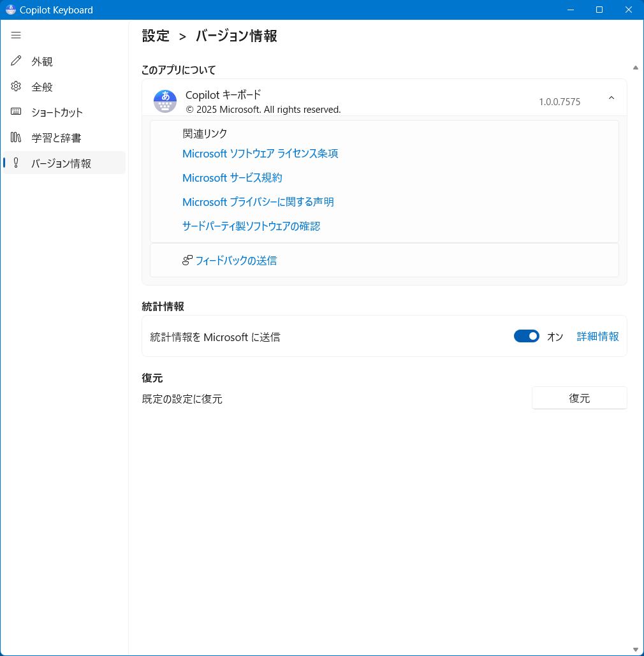
Task: Click the Copilot キーボード app icon
Action: (165, 101)
